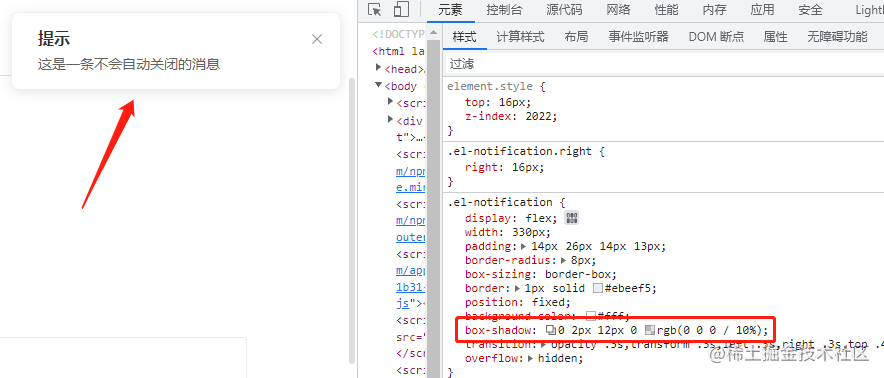Expand the first script node under body

pyautogui.click(x=391, y=102)
